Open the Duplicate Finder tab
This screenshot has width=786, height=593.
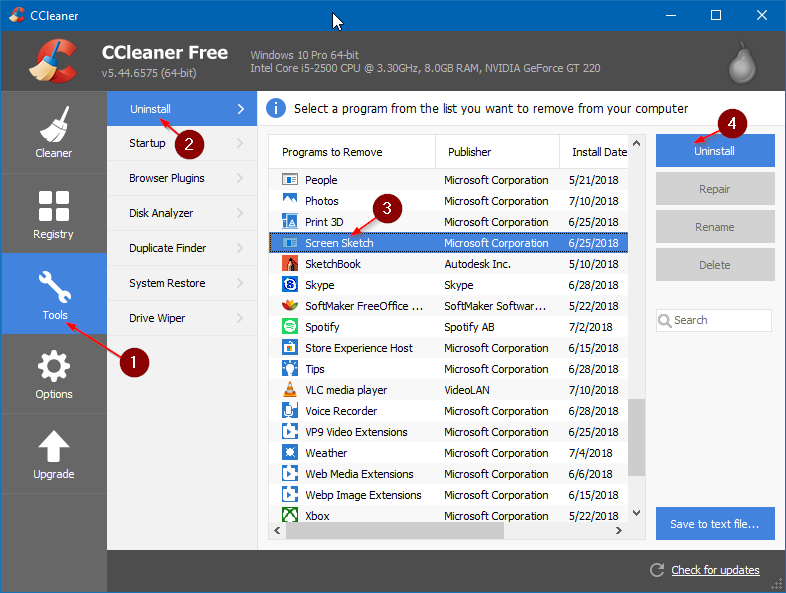click(x=182, y=248)
